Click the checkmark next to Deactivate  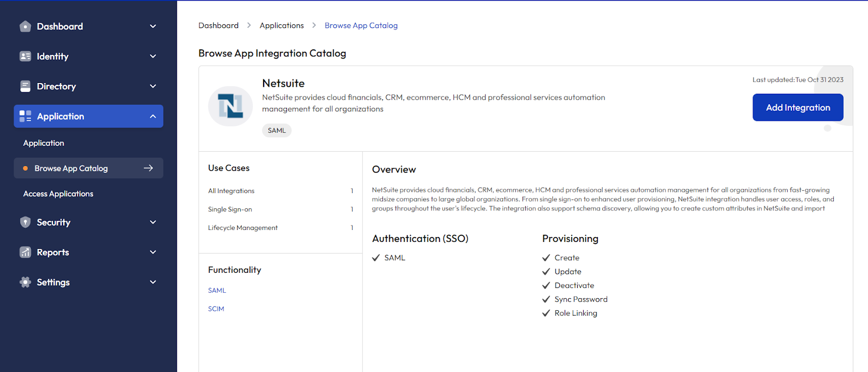click(546, 286)
